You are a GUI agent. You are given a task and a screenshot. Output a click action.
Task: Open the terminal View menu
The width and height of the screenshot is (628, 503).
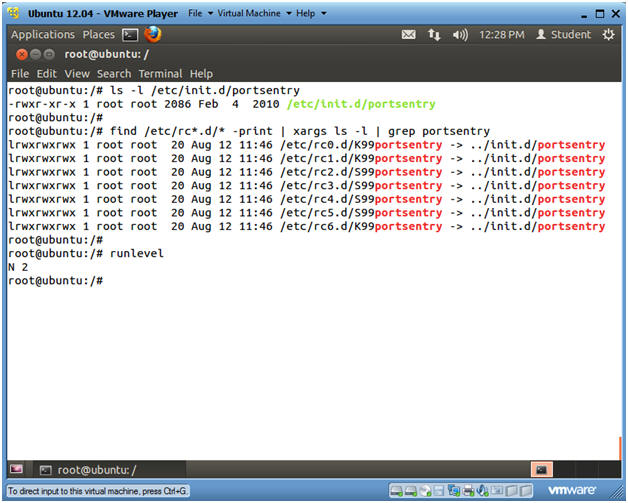[77, 74]
